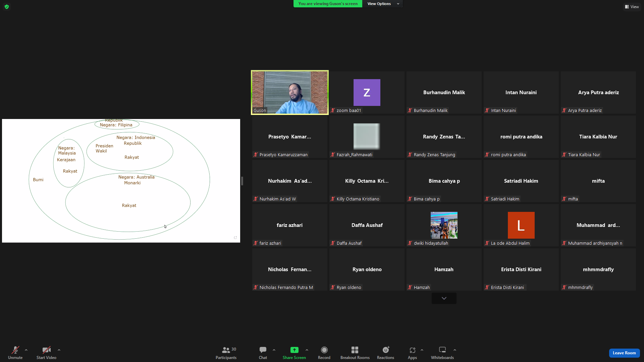Expand Apps options caret
Screen dimensions: 644x362
(422, 350)
